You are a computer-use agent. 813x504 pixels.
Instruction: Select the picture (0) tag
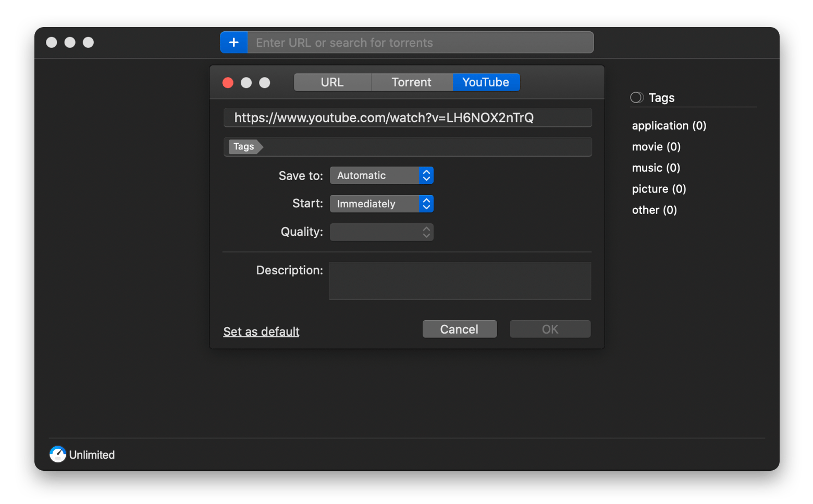coord(659,189)
